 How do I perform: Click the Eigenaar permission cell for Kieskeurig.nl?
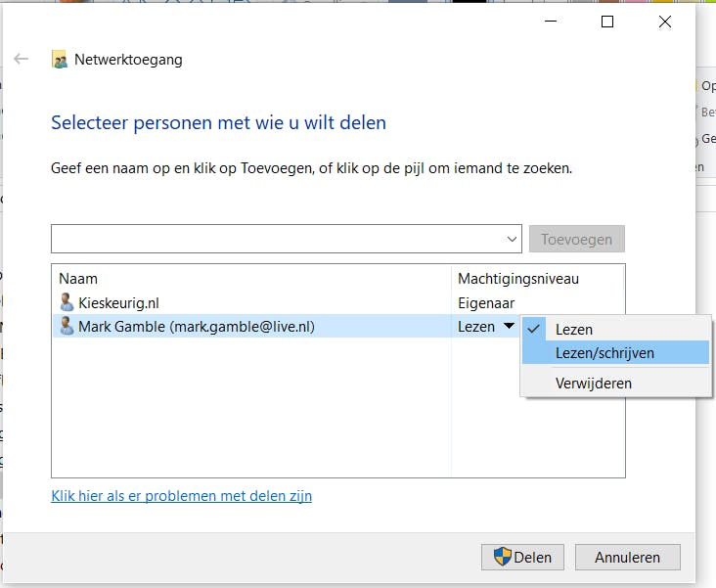pos(486,303)
